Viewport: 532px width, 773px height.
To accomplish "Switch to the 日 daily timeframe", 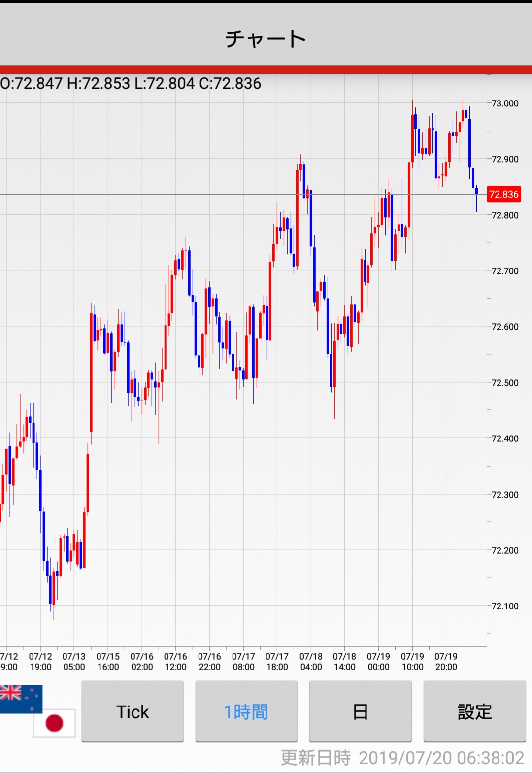I will pos(360,711).
